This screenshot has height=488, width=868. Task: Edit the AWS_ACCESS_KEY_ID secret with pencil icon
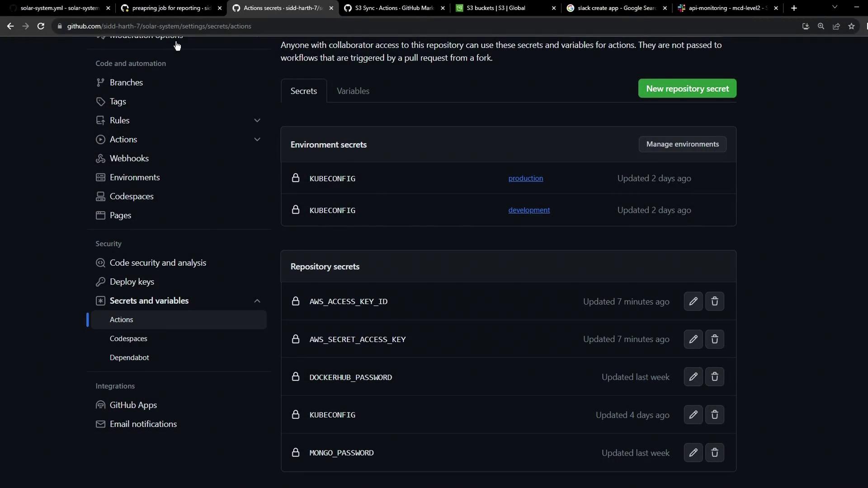693,301
